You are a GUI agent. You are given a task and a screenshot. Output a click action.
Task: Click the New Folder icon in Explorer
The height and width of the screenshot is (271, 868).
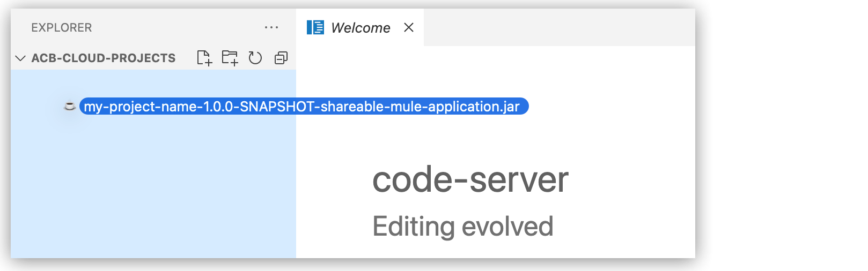click(230, 58)
